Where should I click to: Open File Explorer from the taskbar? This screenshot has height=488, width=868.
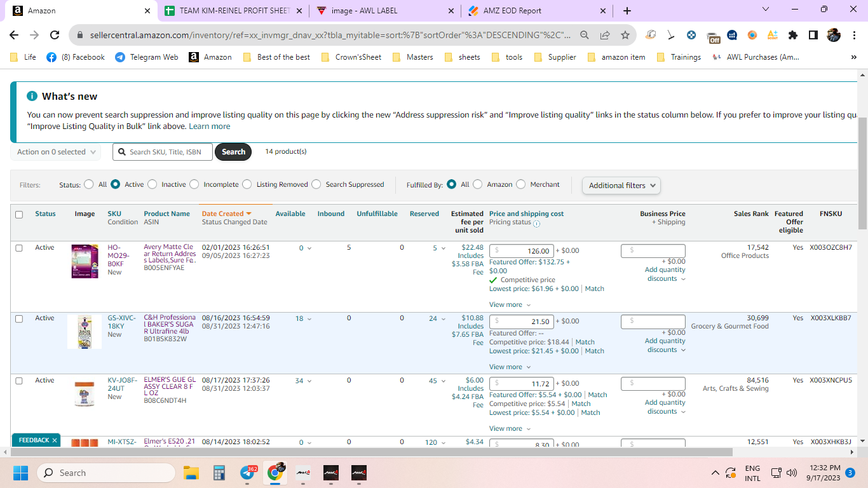click(191, 473)
